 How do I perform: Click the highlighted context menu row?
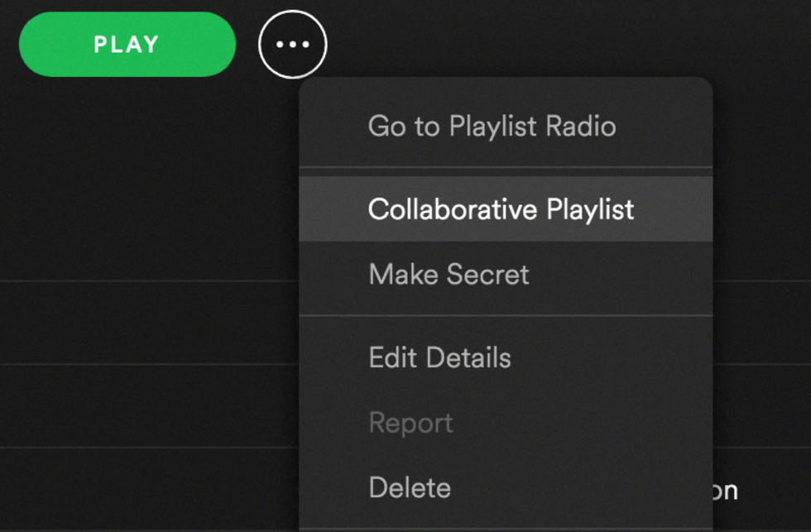pos(501,208)
